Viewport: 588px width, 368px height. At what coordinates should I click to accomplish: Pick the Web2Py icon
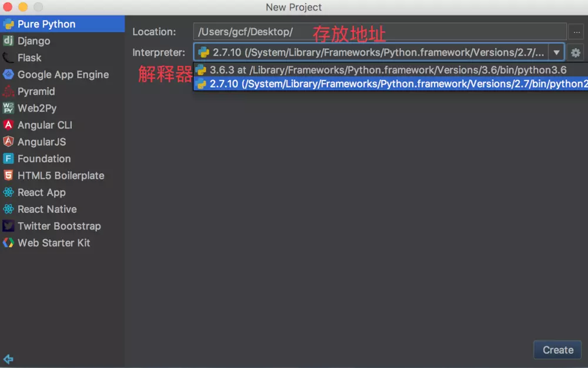click(x=8, y=108)
